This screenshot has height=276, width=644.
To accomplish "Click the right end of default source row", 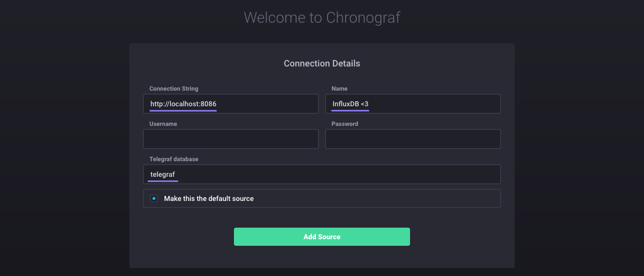I will 483,198.
